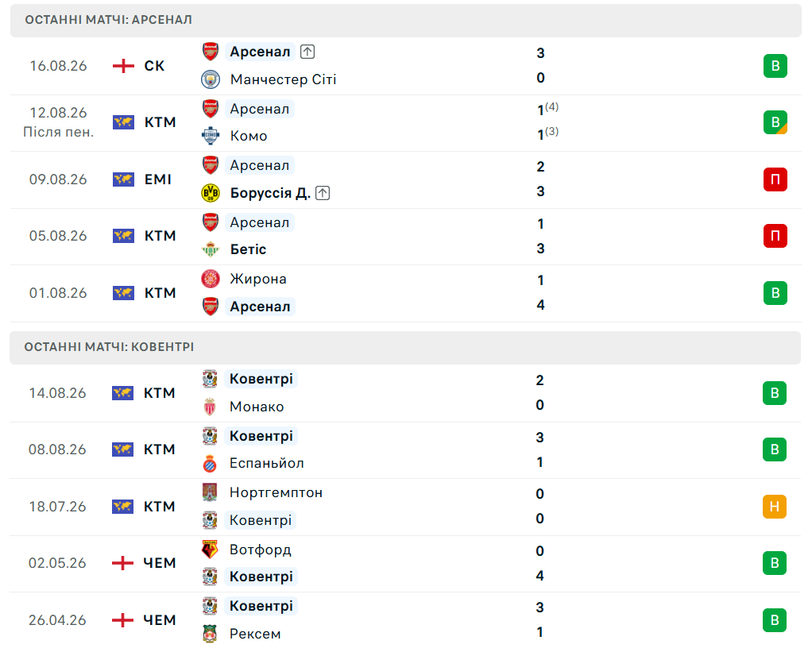Click the red П badge for Арсенал–Бетіс

click(x=775, y=236)
